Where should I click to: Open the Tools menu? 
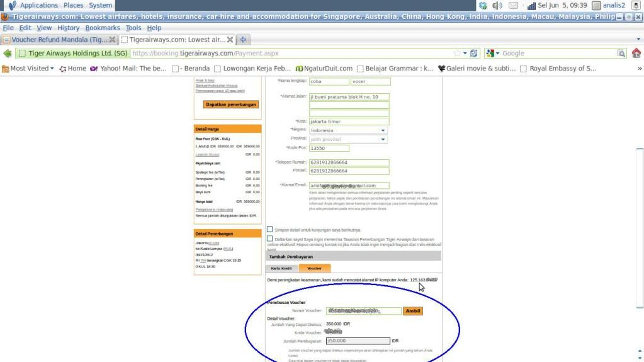(133, 28)
